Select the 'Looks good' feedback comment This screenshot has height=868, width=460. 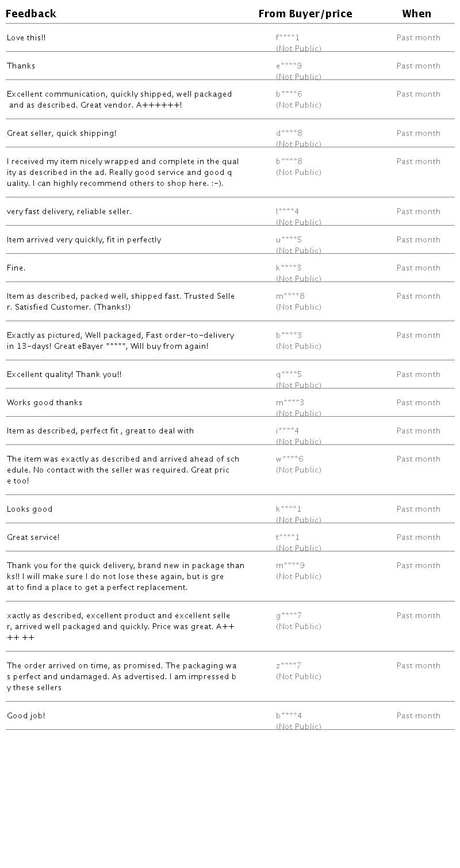(29, 509)
